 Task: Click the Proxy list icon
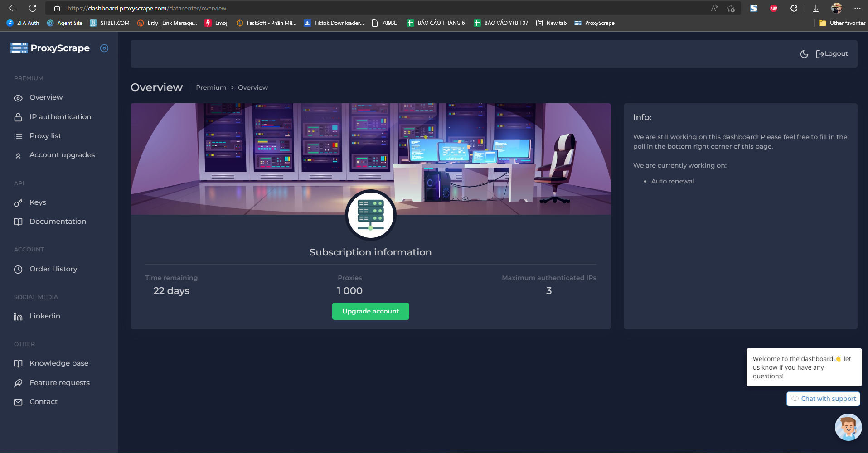(x=18, y=136)
